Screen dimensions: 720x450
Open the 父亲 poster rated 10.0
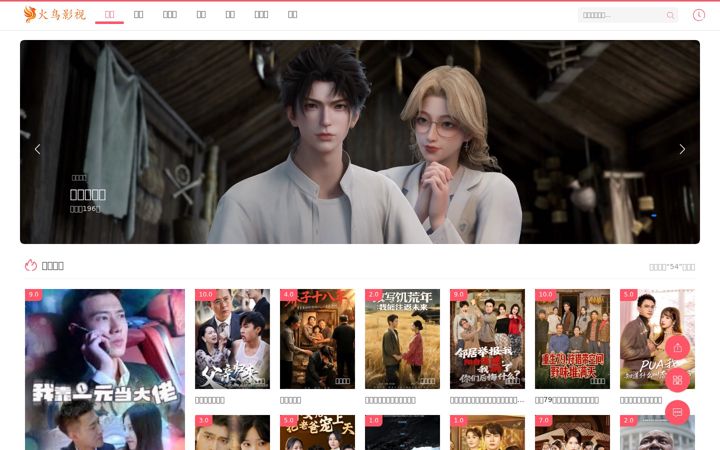point(232,339)
